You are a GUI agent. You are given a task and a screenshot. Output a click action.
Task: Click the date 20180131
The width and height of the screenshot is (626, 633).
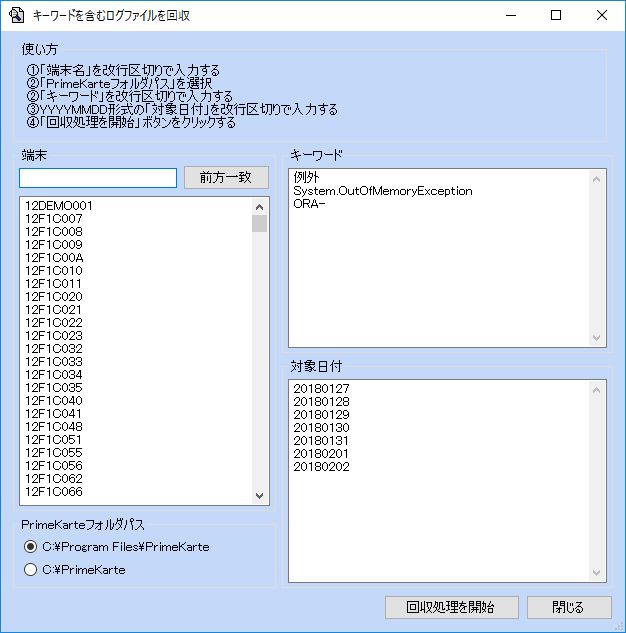tap(321, 441)
